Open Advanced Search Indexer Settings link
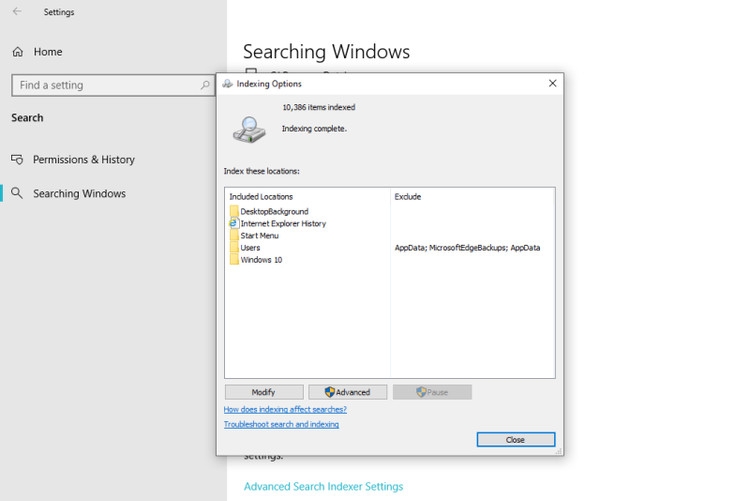The image size is (750, 501). click(323, 487)
